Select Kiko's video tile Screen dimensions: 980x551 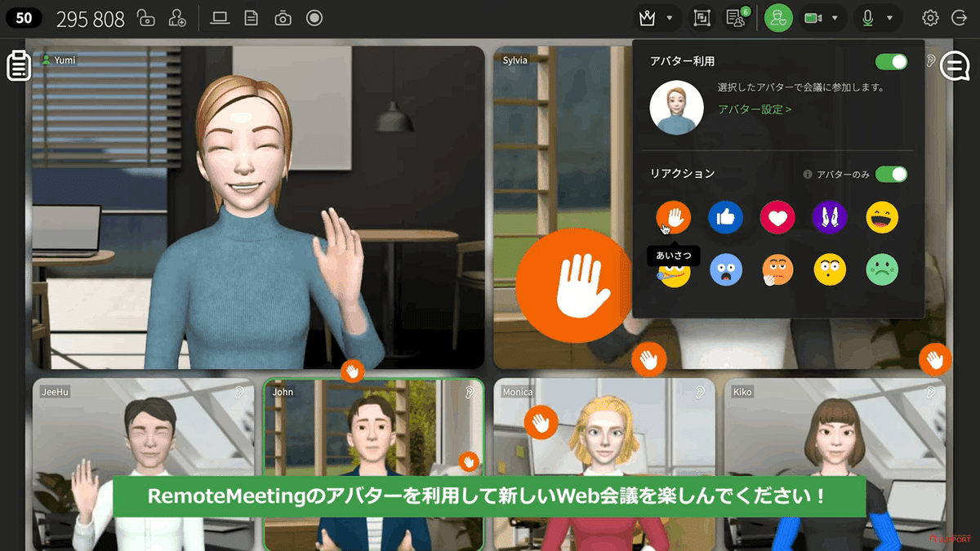(x=835, y=464)
